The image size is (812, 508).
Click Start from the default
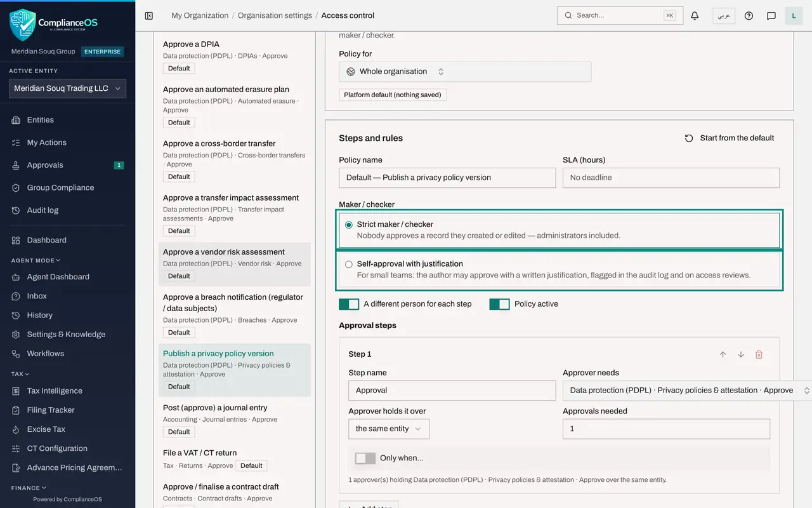(730, 138)
